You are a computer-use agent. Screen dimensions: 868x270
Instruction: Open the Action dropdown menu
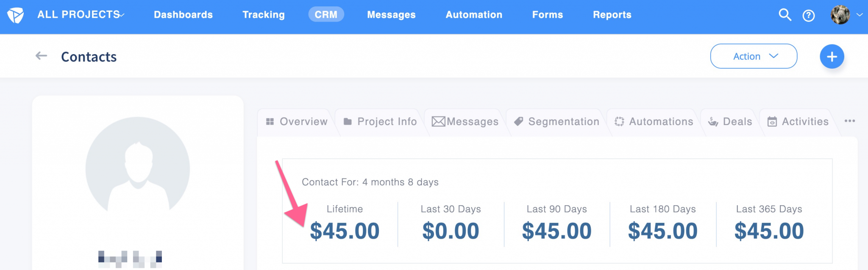click(754, 56)
